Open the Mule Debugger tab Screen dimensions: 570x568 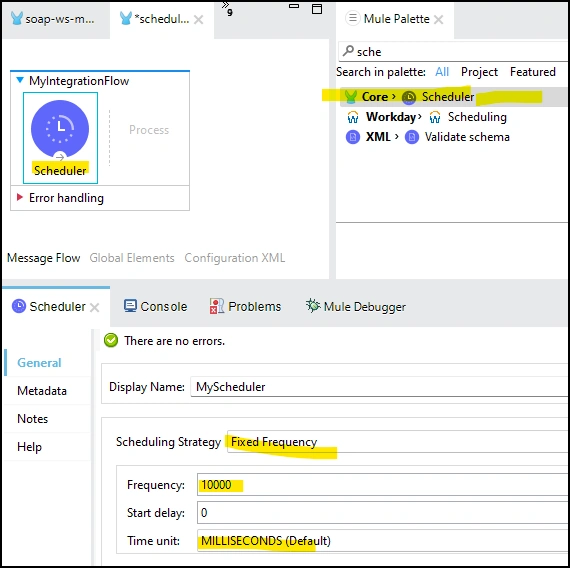tap(356, 307)
